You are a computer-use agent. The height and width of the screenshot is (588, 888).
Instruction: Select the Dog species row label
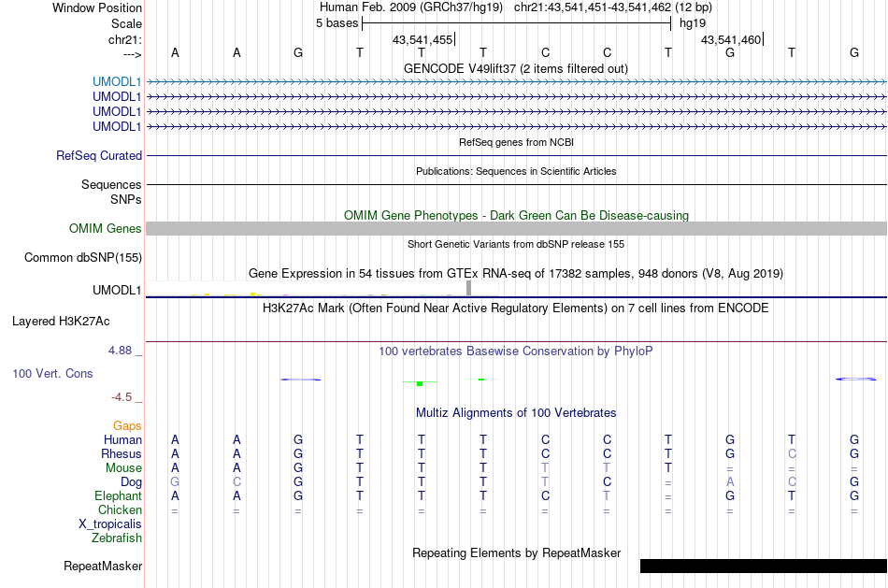click(131, 482)
